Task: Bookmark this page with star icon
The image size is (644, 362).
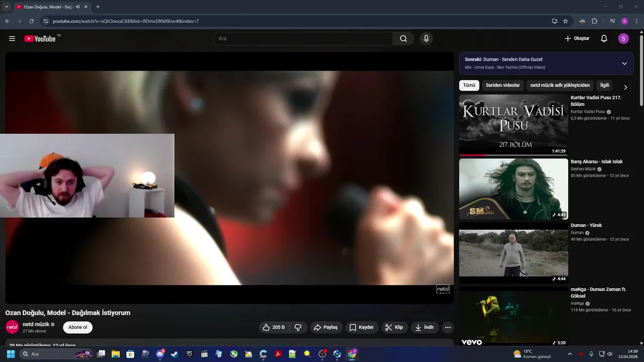Action: [566, 21]
